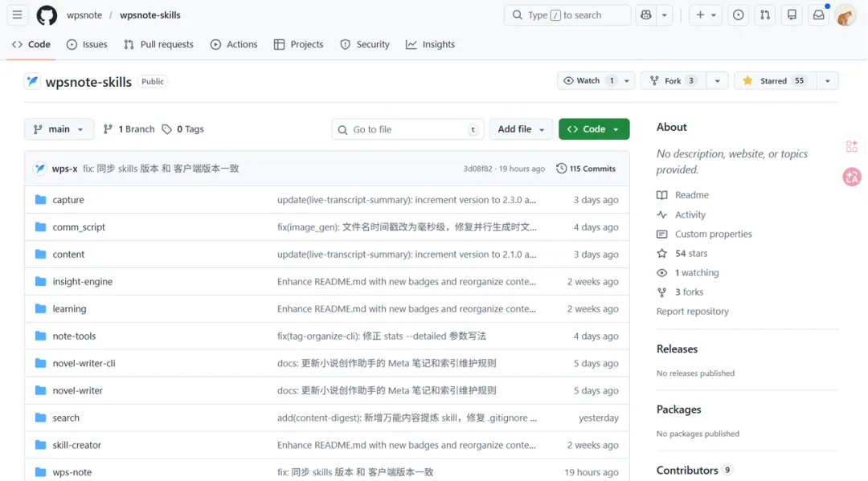
Task: Open the comm_script folder
Action: 79,226
